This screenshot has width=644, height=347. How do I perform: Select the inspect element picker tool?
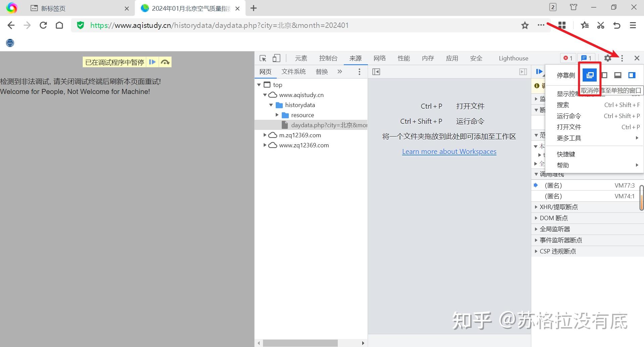(263, 58)
